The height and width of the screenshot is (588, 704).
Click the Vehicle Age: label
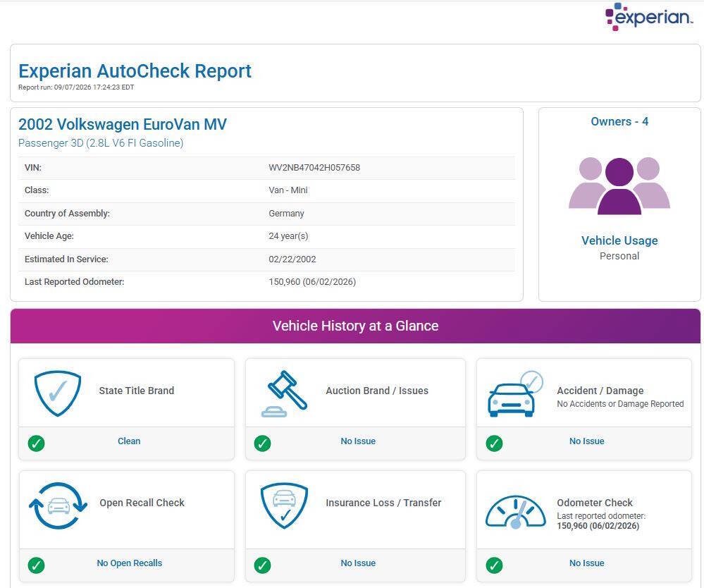(x=49, y=235)
